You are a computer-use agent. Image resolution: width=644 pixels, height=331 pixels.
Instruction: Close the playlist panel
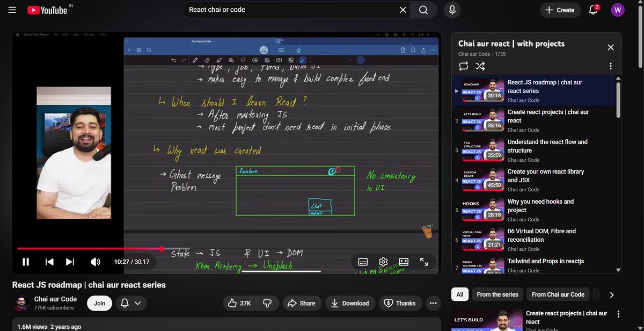click(x=610, y=47)
